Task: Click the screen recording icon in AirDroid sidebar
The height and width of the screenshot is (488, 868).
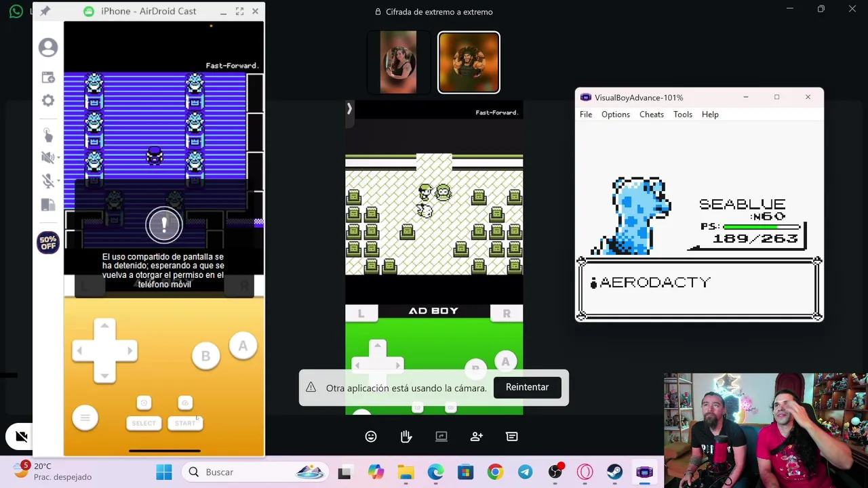Action: coord(48,78)
